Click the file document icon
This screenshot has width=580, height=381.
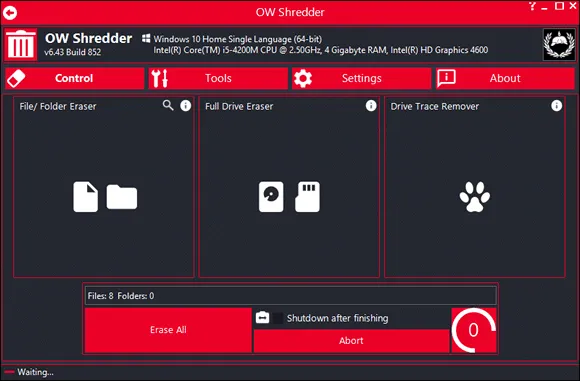click(85, 196)
